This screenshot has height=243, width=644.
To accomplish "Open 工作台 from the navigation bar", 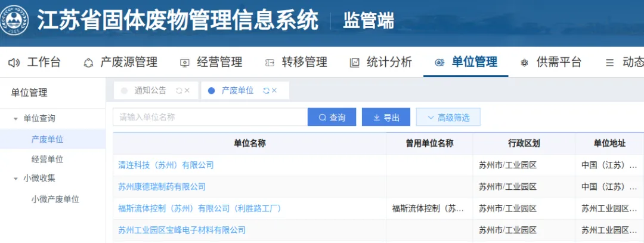I will [35, 62].
